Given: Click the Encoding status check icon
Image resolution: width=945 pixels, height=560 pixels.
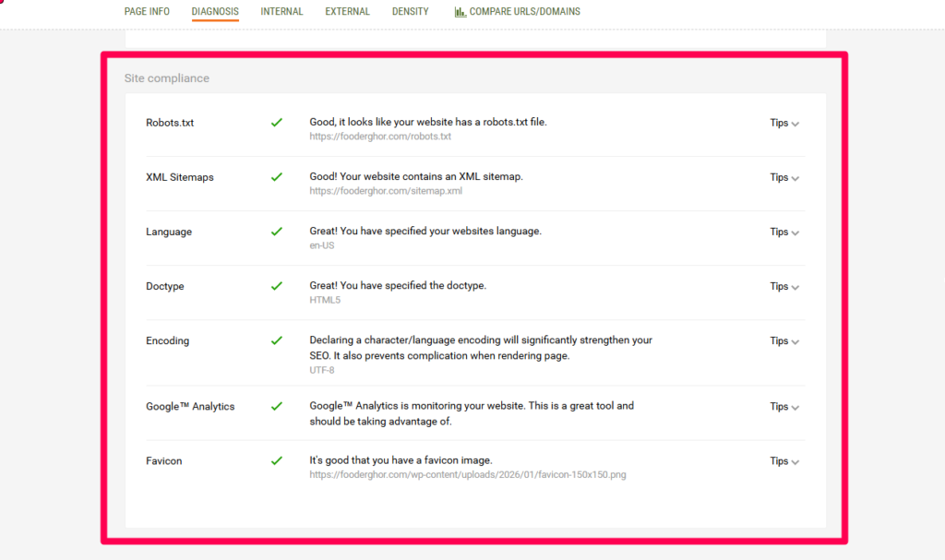Looking at the screenshot, I should pyautogui.click(x=276, y=340).
